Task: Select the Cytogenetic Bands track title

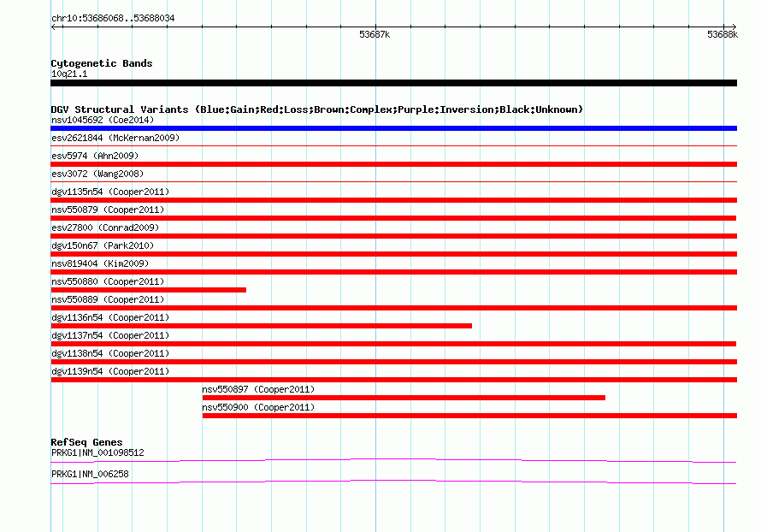Action: 102,63
